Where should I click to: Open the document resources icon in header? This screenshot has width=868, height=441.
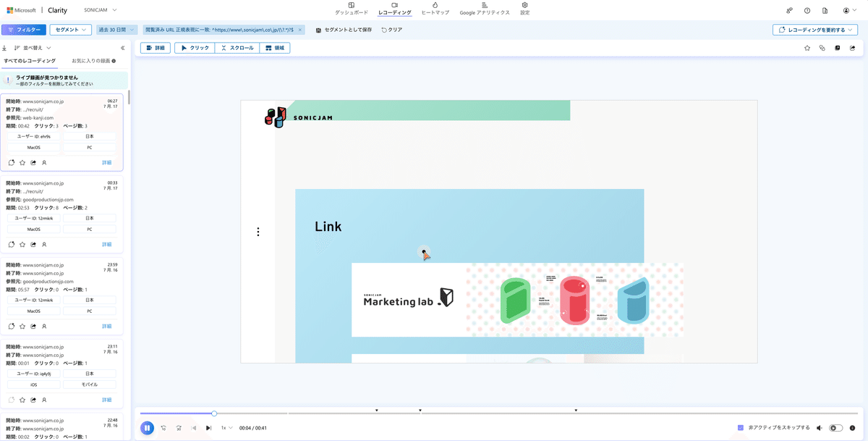click(825, 11)
